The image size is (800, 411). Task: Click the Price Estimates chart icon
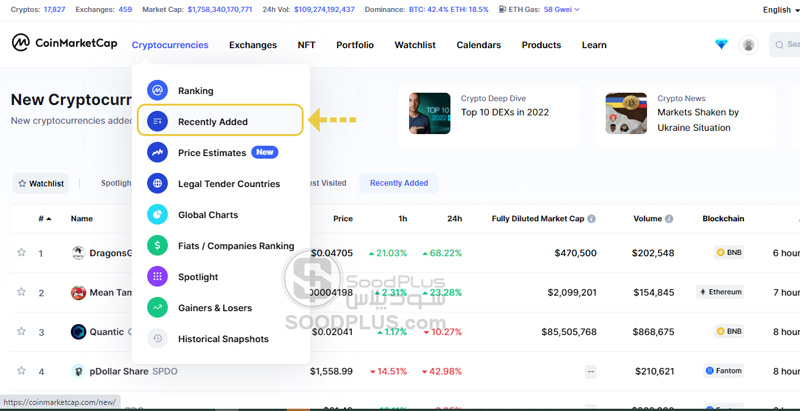[157, 153]
